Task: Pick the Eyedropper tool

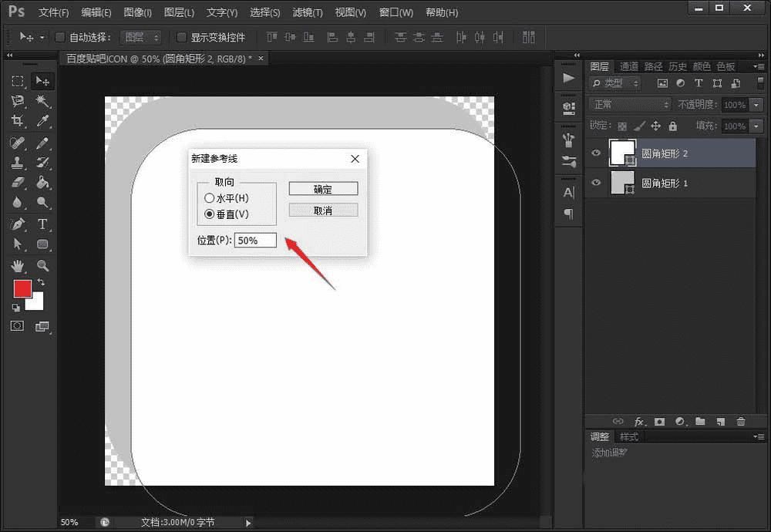Action: [x=42, y=121]
